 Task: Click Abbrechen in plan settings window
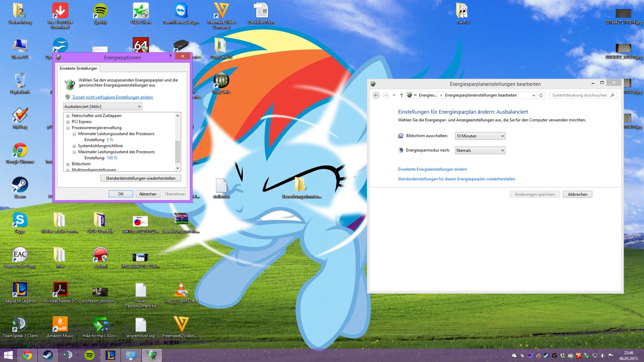point(577,194)
